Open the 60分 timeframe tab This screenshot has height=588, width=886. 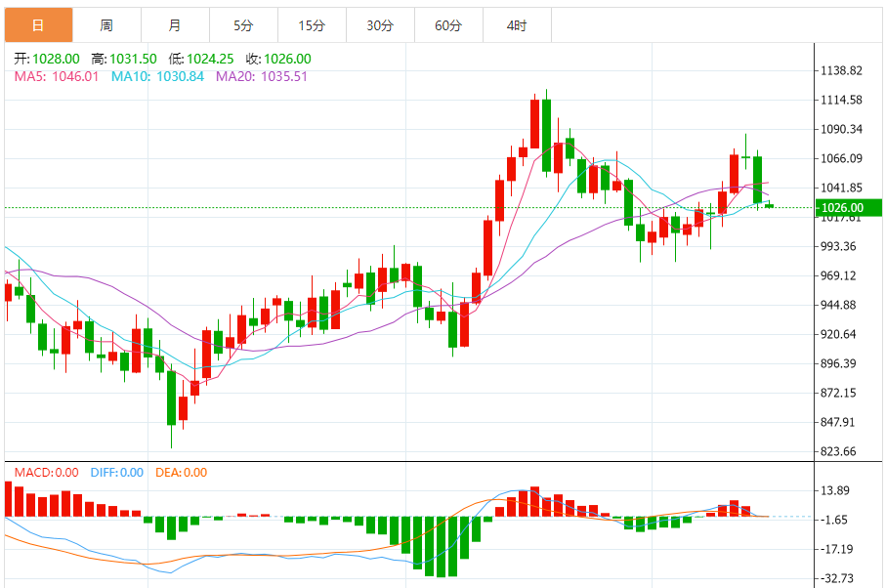point(448,25)
